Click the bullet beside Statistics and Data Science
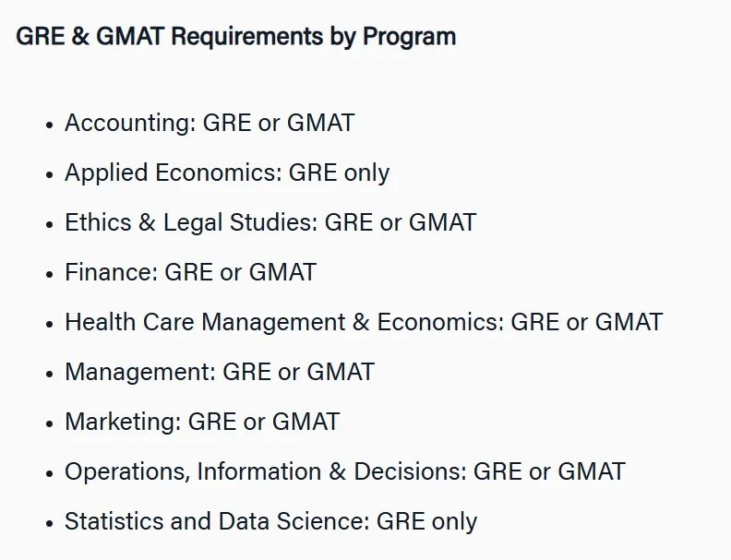This screenshot has width=731, height=560. [50, 523]
